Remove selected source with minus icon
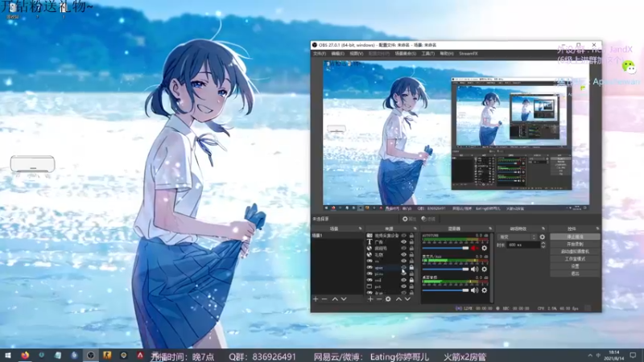This screenshot has width=644, height=362. click(x=378, y=299)
